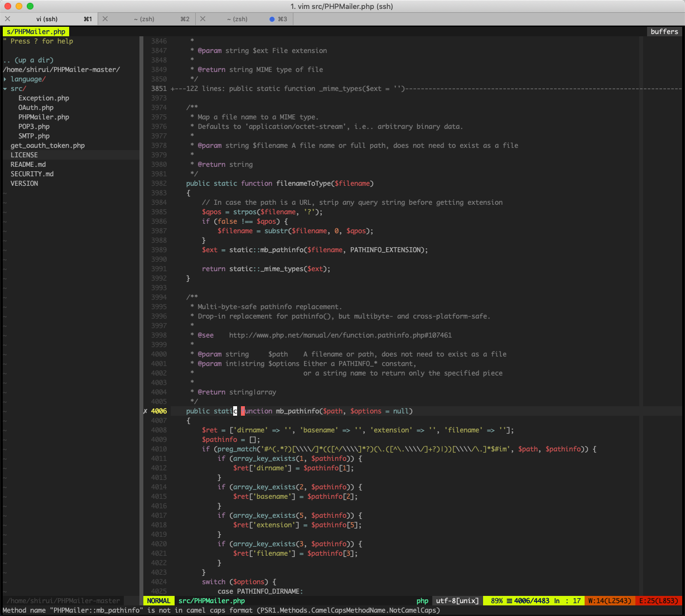The height and width of the screenshot is (616, 685).
Task: Click line number 4006 in gutter
Action: pyautogui.click(x=158, y=411)
